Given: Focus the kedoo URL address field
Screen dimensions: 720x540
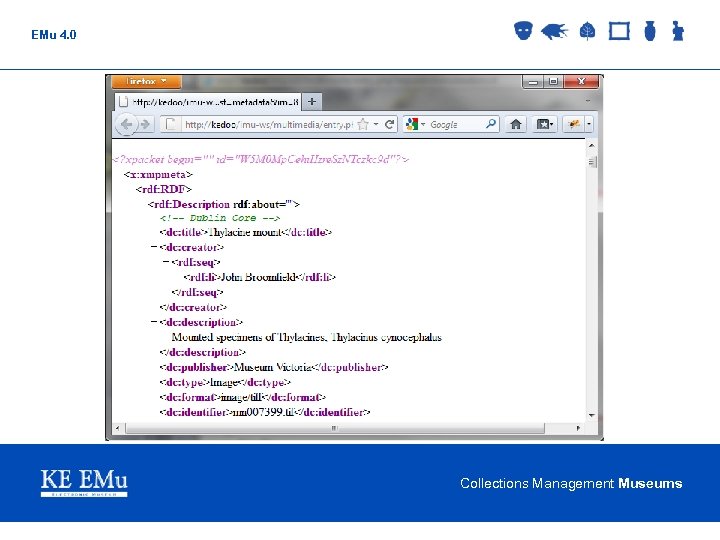Looking at the screenshot, I should [x=268, y=124].
